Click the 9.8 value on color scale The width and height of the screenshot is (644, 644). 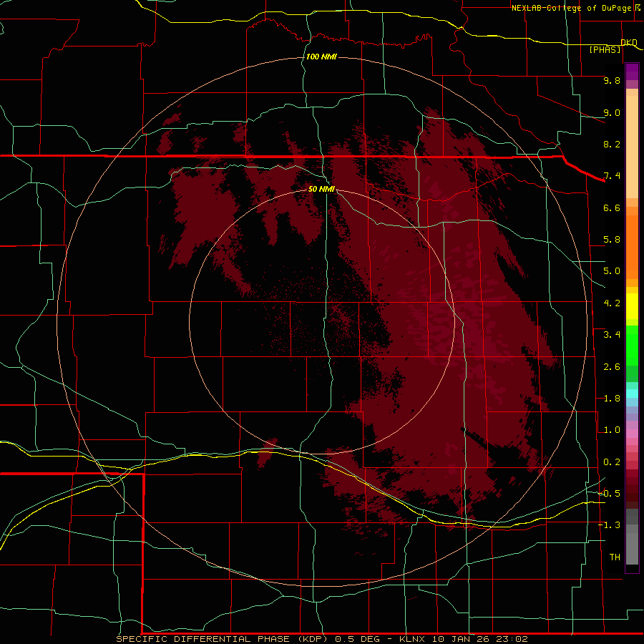click(x=612, y=80)
